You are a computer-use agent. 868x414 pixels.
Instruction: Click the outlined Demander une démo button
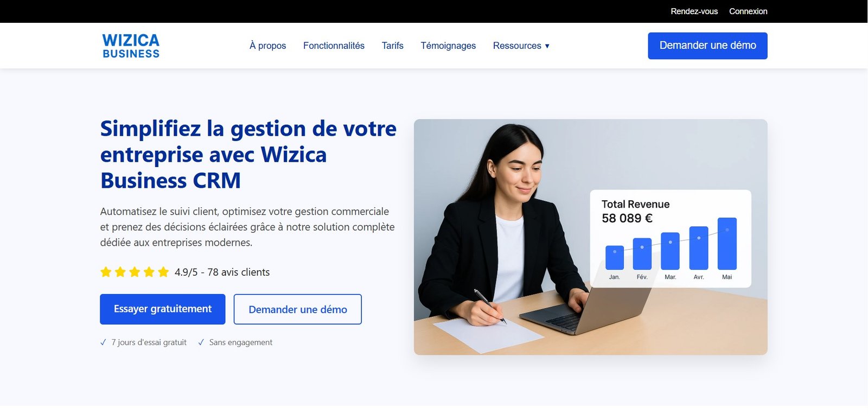tap(298, 309)
